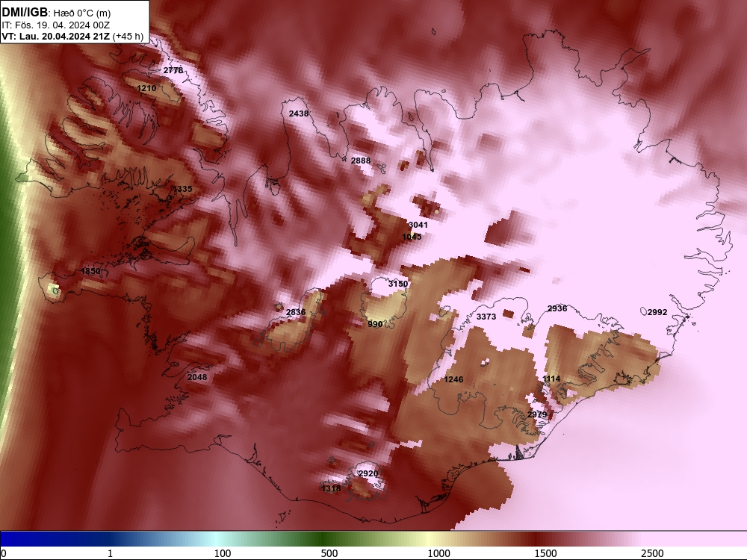Click the map value 2979
747x560 pixels.
click(x=537, y=414)
